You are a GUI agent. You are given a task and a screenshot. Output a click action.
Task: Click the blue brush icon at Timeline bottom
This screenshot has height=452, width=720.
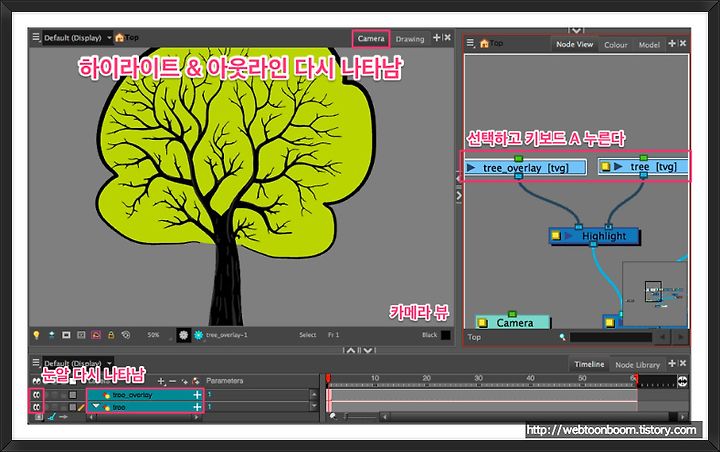pos(51,417)
